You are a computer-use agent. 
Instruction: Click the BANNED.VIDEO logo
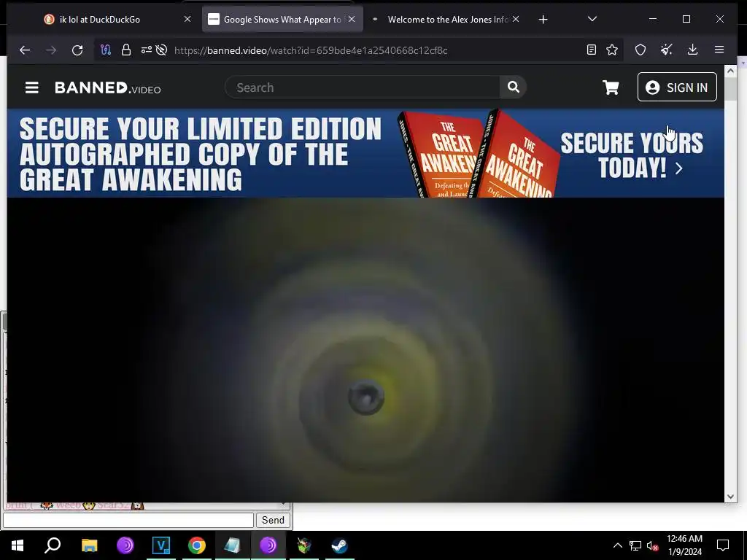[x=108, y=87]
